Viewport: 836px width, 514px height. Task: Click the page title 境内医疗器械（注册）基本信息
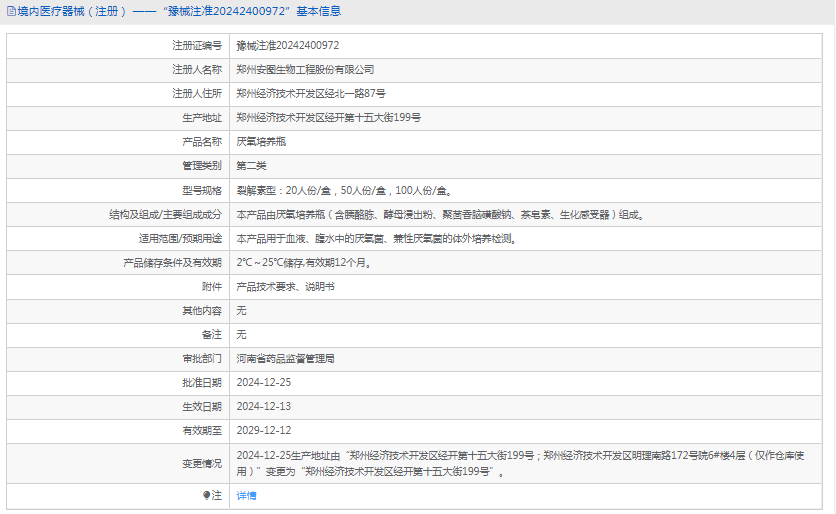pos(179,11)
